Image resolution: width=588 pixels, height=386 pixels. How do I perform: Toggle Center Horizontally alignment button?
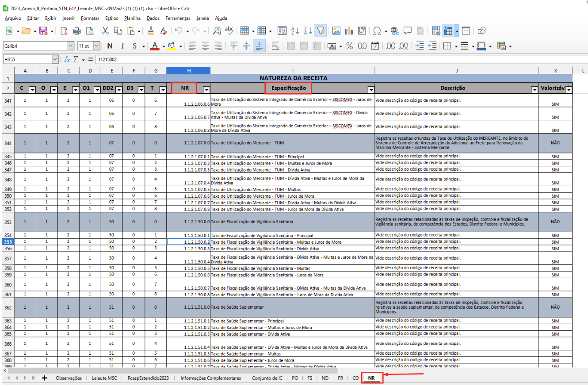(x=205, y=46)
